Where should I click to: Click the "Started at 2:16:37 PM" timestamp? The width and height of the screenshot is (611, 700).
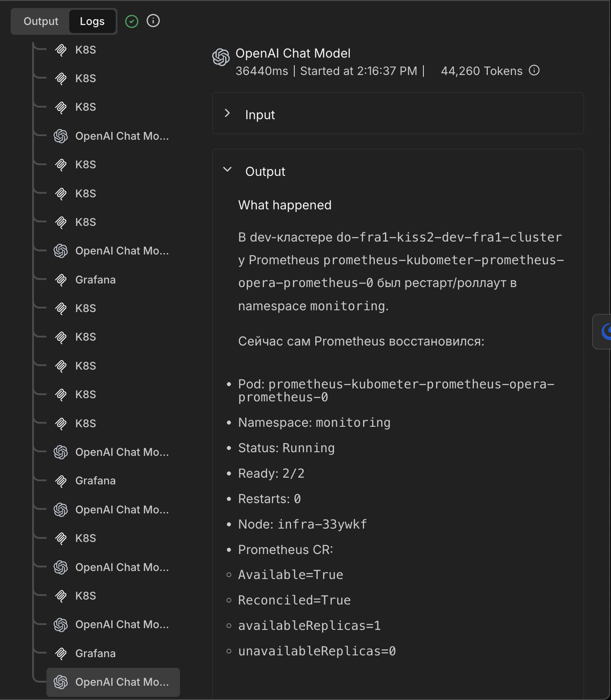click(x=359, y=71)
